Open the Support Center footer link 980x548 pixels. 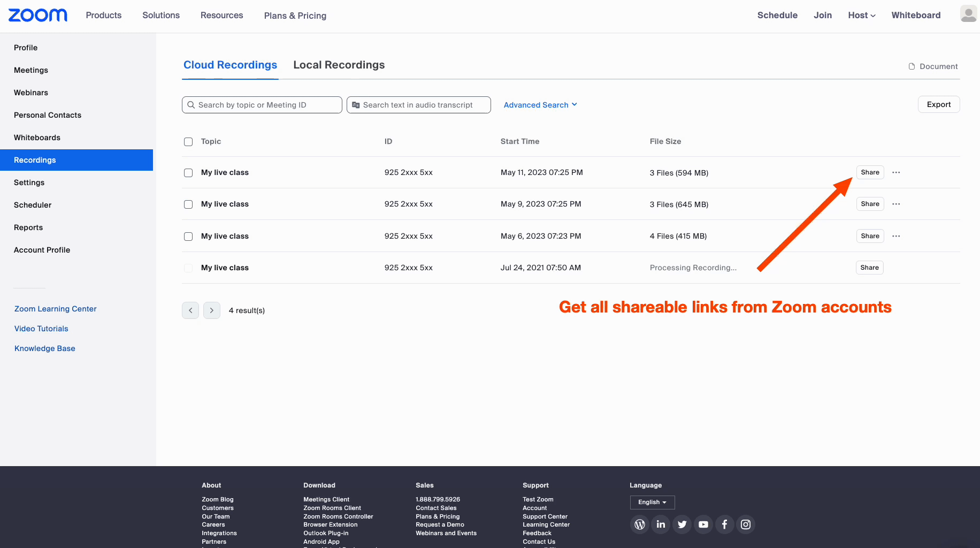pyautogui.click(x=545, y=516)
